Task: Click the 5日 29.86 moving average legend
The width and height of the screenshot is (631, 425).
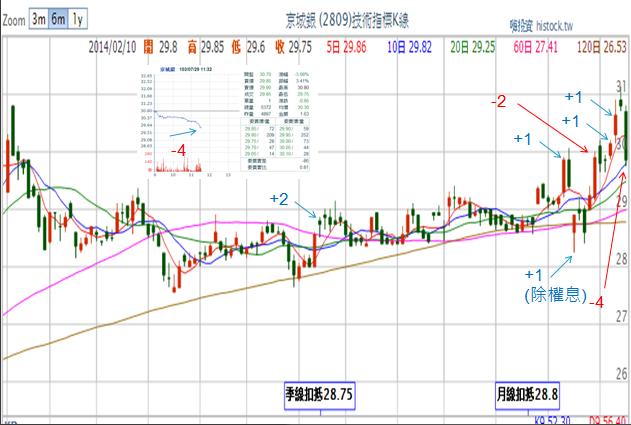Action: (x=349, y=46)
